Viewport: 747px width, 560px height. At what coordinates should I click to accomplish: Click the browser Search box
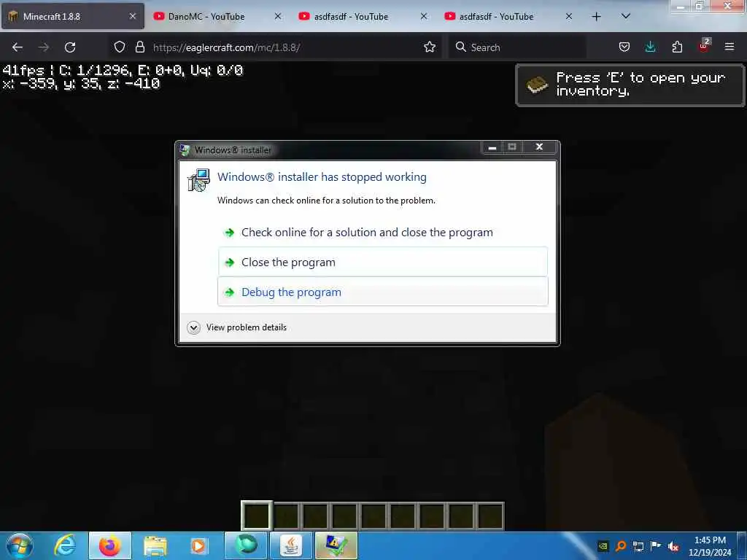tap(517, 47)
